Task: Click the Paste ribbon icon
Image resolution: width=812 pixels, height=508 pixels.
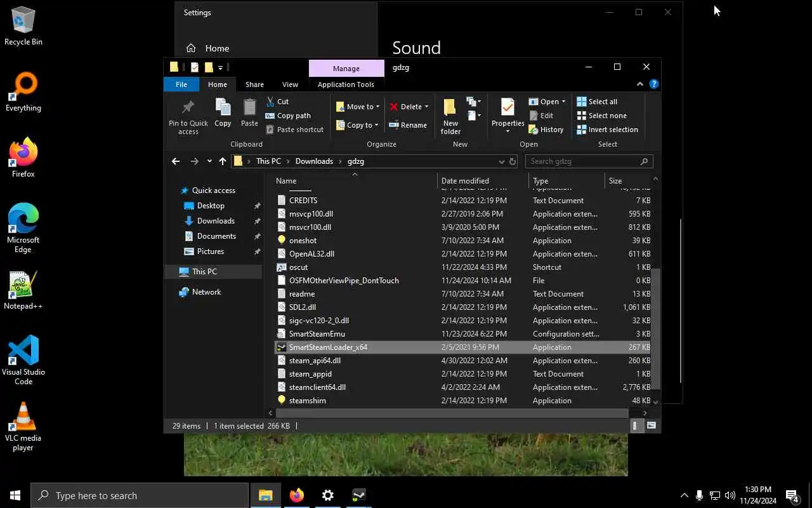Action: [x=249, y=113]
